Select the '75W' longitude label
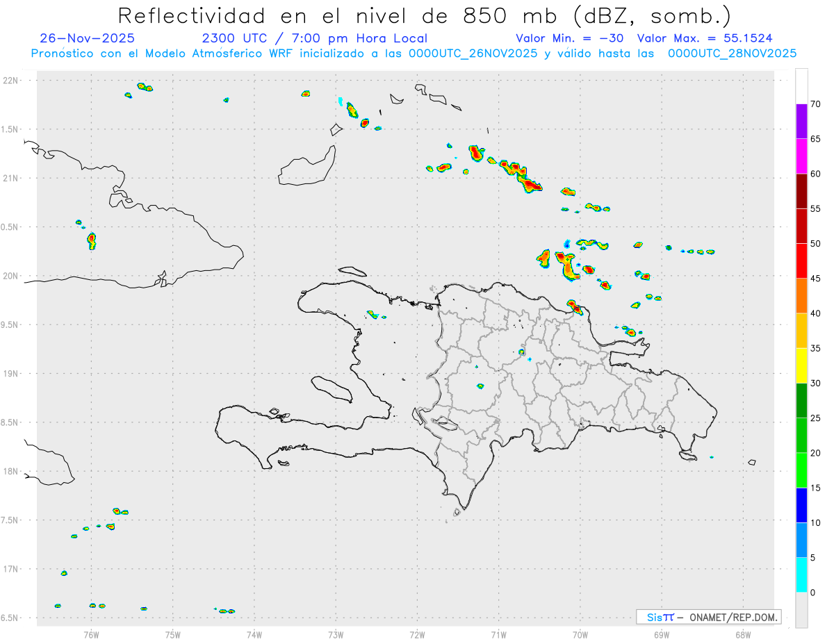This screenshot has width=834, height=644. coord(173,634)
